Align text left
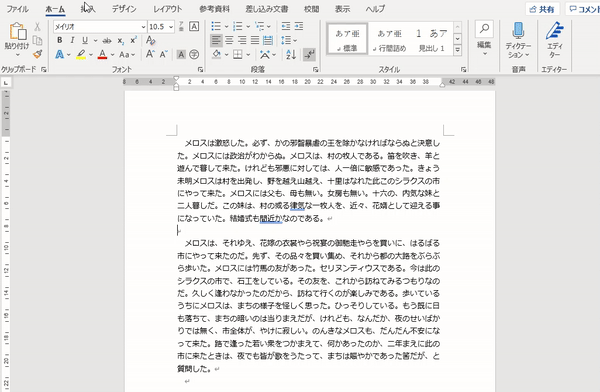600x392 pixels. (x=216, y=40)
